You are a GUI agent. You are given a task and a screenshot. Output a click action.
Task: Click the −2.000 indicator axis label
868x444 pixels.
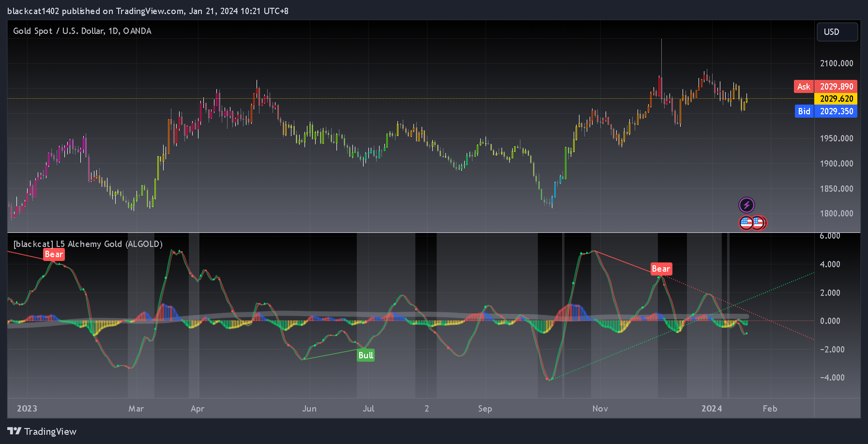832,350
